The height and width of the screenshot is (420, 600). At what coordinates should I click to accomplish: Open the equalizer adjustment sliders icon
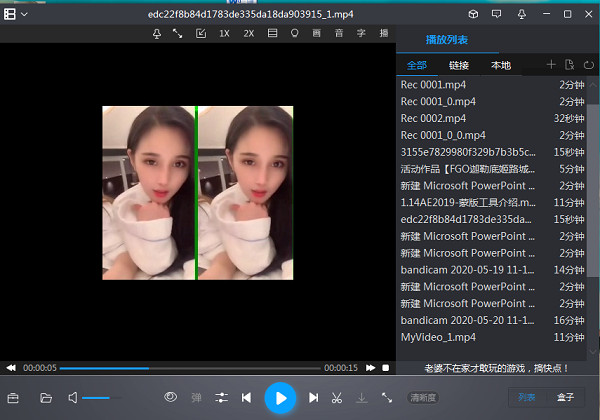coord(222,398)
